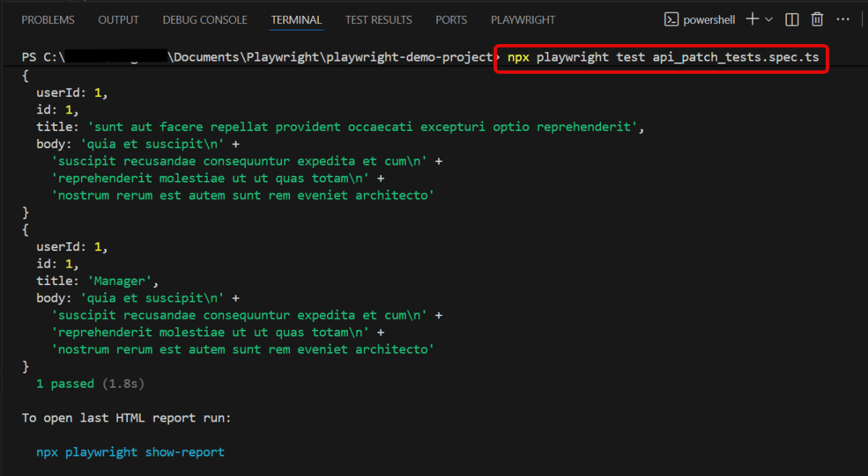The width and height of the screenshot is (868, 476).
Task: Select the DEBUG CONSOLE tab
Action: [205, 20]
